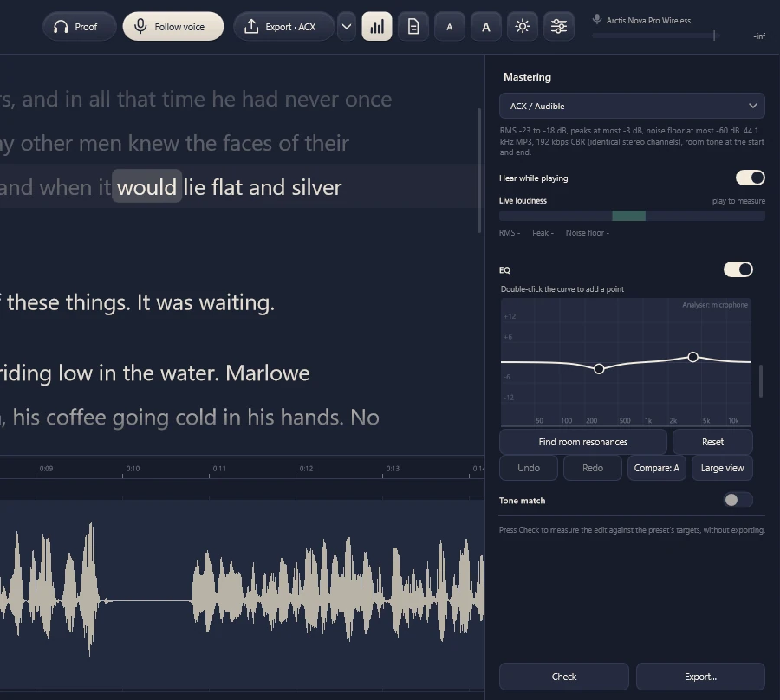Click the Export · ACX button
Image resolution: width=780 pixels, height=700 pixels.
(283, 27)
